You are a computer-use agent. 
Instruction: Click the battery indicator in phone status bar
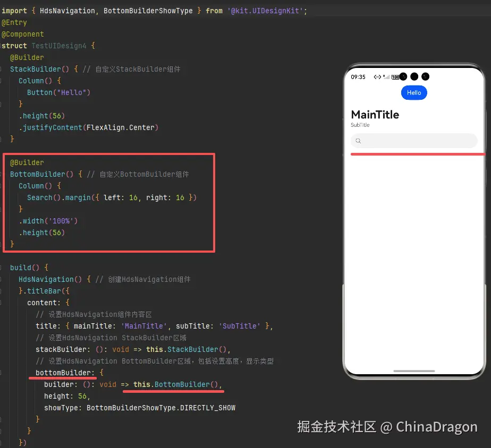point(395,77)
